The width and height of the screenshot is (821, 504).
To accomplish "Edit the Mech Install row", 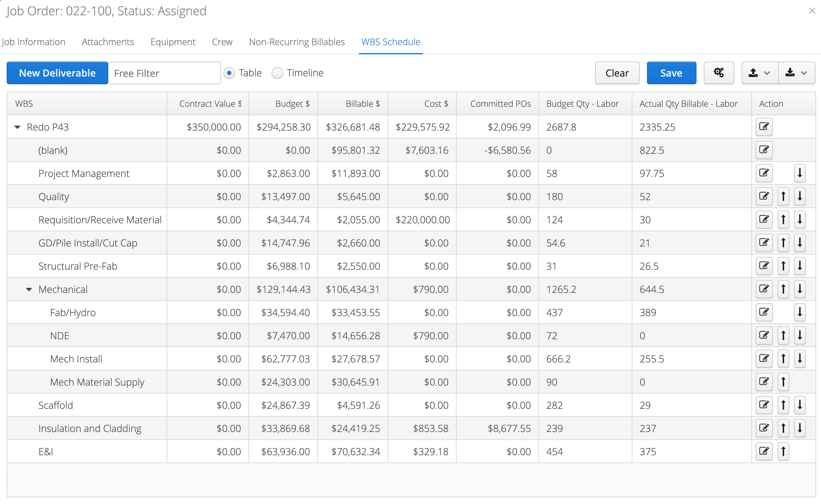I will 764,359.
